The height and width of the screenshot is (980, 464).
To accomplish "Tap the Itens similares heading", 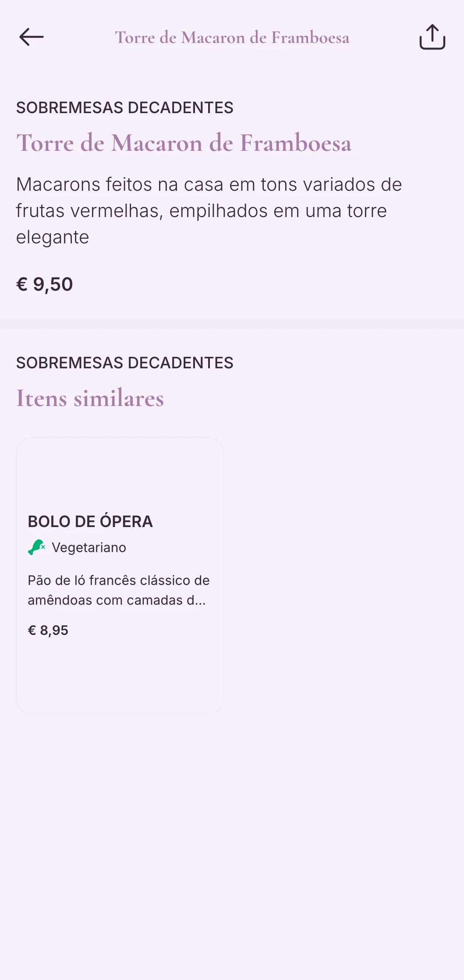I will (x=90, y=398).
